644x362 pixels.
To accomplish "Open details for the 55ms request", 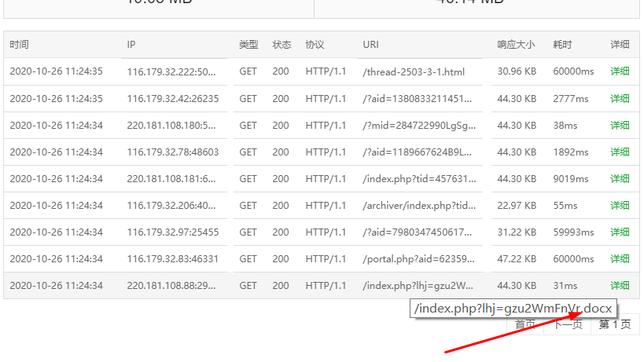I will (620, 205).
